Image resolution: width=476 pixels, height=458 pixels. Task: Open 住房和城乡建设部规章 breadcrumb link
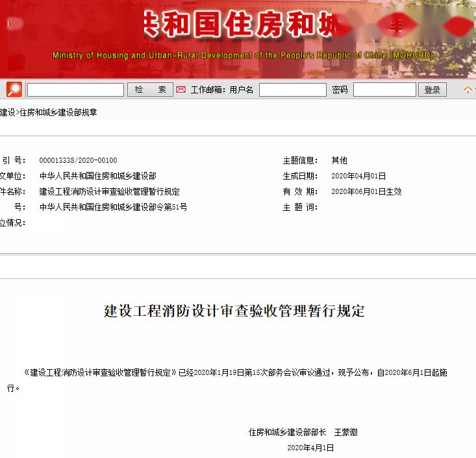[58, 112]
